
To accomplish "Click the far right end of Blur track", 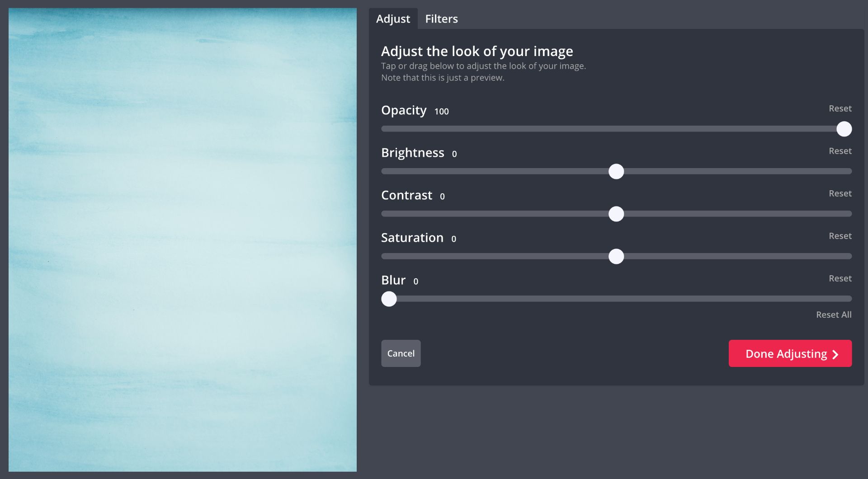I will [849, 299].
